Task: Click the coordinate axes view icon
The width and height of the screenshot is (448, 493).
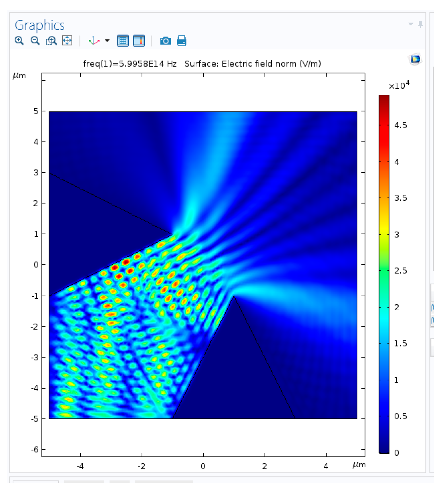Action: pos(94,41)
